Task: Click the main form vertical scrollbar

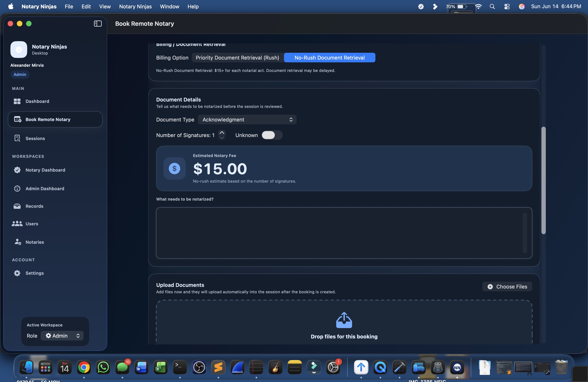Action: (543, 180)
